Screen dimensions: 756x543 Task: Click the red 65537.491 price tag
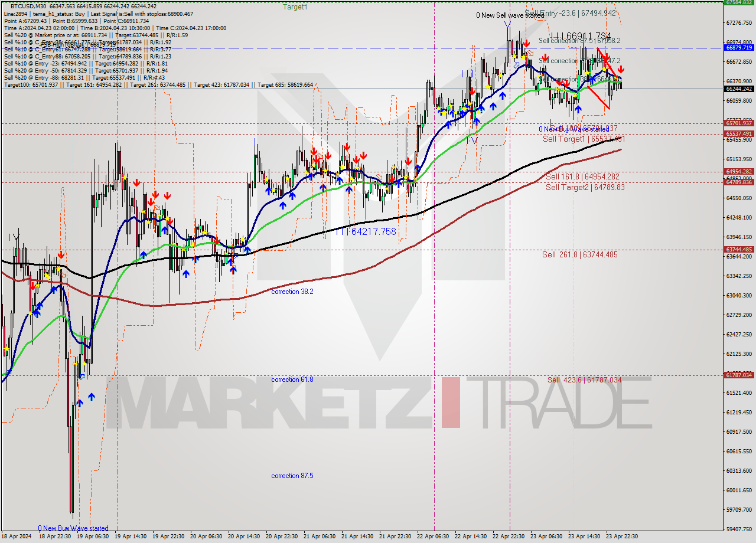coord(738,134)
